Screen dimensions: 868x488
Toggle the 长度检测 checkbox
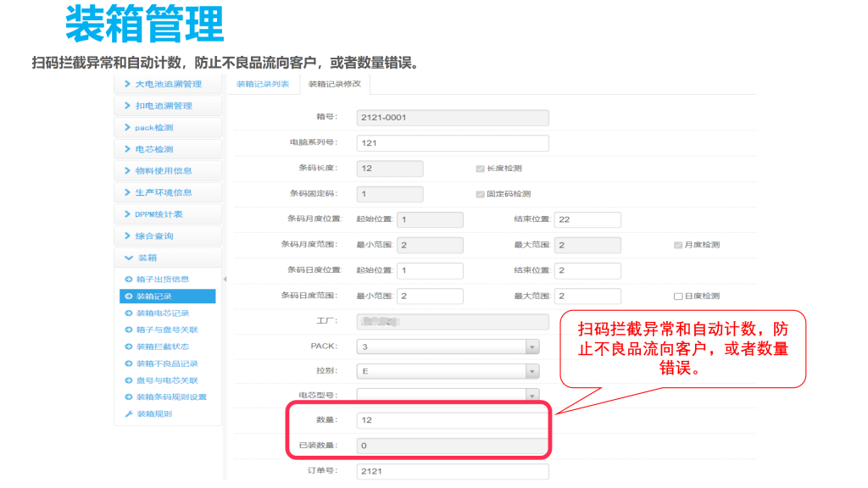(480, 169)
